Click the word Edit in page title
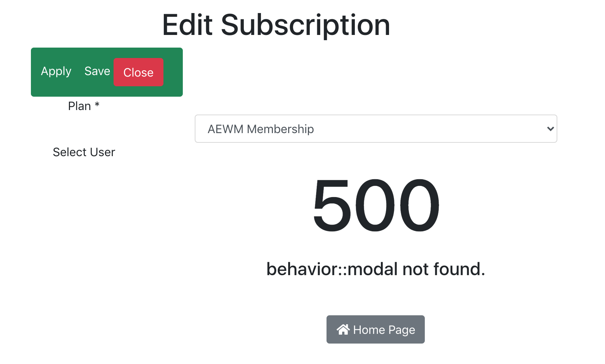Viewport: 605px width, 364px height. tap(187, 25)
